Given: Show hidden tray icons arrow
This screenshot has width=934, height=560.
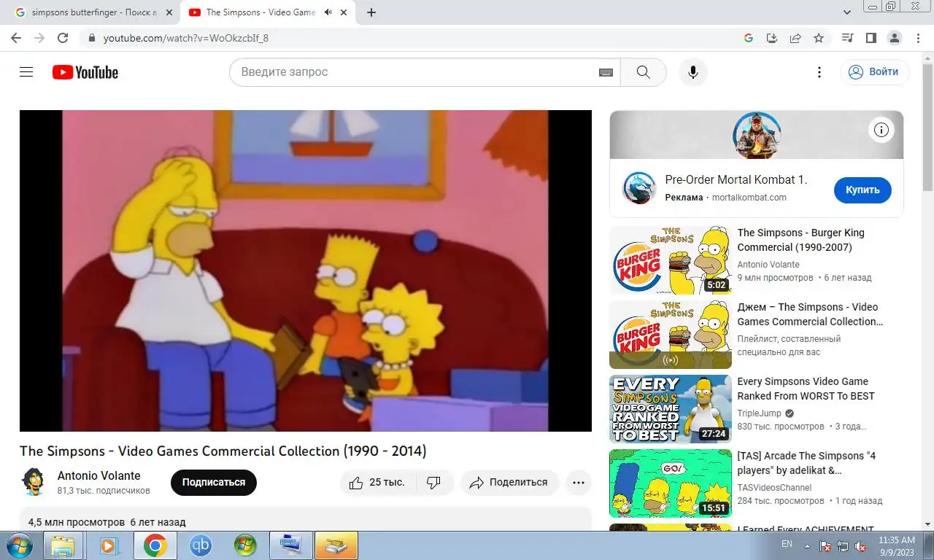Looking at the screenshot, I should (807, 545).
